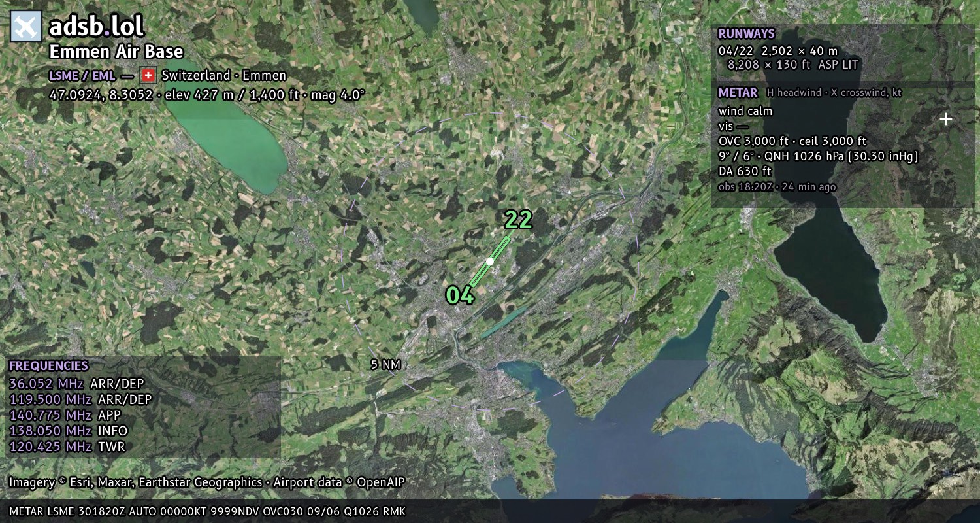Click the adsb.lol site title
Image resolution: width=980 pixels, height=523 pixels.
point(96,27)
